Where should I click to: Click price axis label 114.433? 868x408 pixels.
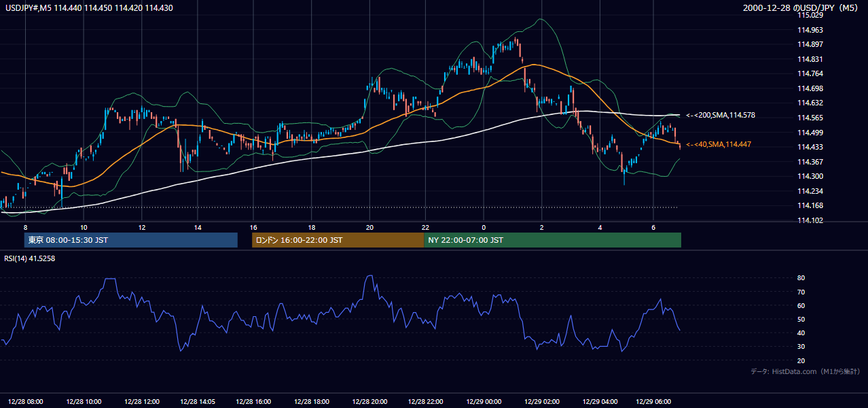click(x=810, y=147)
